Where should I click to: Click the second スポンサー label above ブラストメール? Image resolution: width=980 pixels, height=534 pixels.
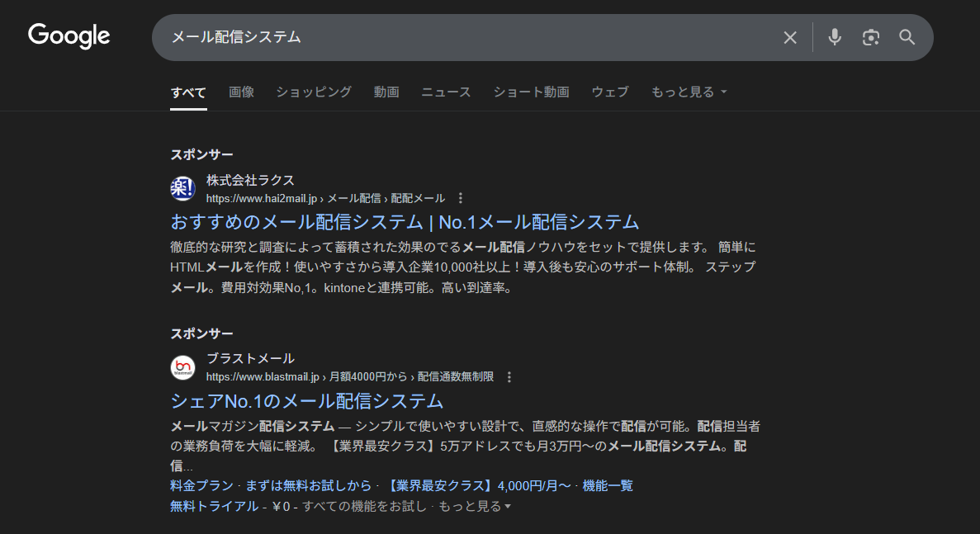(x=201, y=333)
